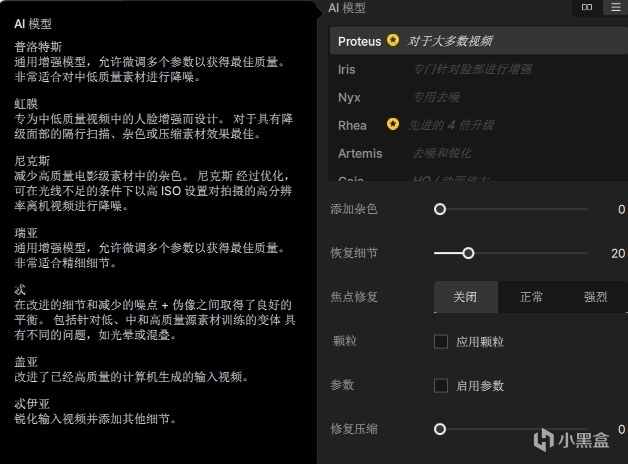
Task: Click the 瑞亚 heading in the tooltip
Action: click(26, 233)
